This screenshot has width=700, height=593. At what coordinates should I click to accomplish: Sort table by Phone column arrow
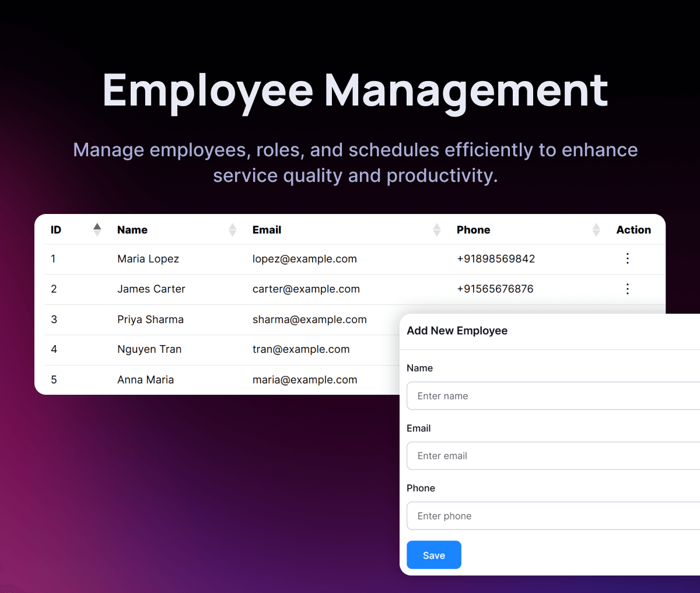coord(596,230)
